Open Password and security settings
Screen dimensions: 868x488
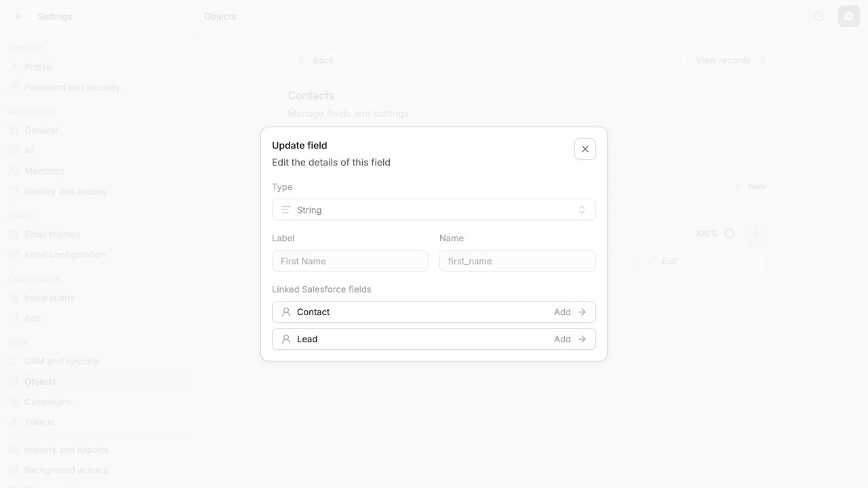(x=98, y=87)
